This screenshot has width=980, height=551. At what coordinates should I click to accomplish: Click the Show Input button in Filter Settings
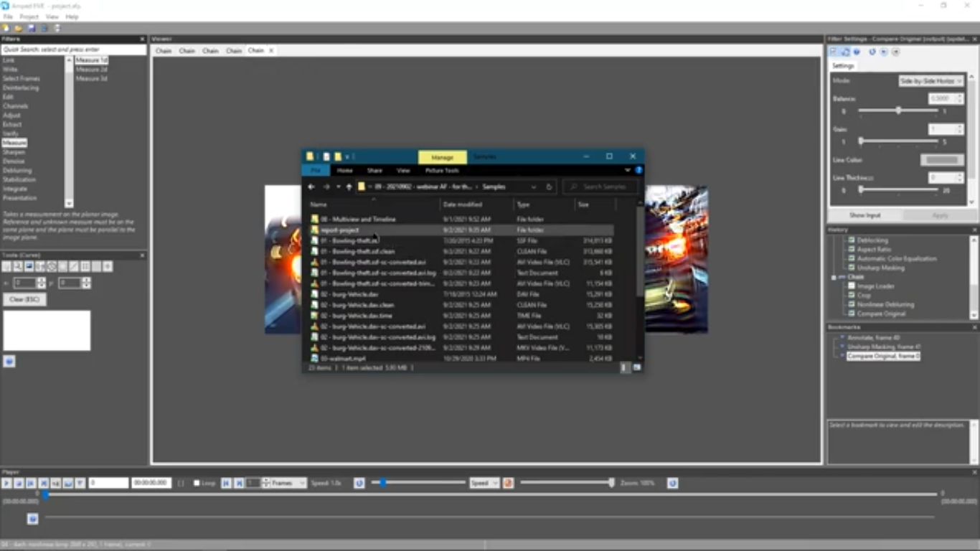(x=864, y=215)
